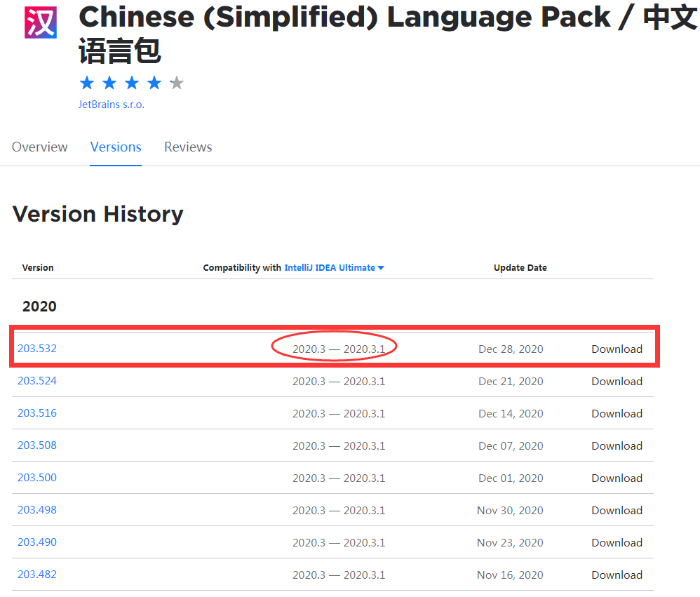Viewport: 700px width, 597px height.
Task: Click the fifth gray rating star
Action: (x=177, y=83)
